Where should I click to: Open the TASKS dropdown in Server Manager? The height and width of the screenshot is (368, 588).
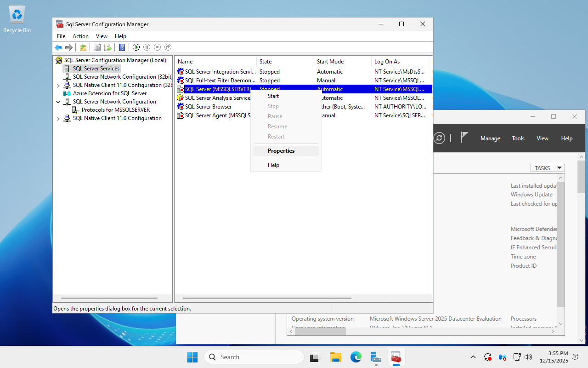(547, 167)
